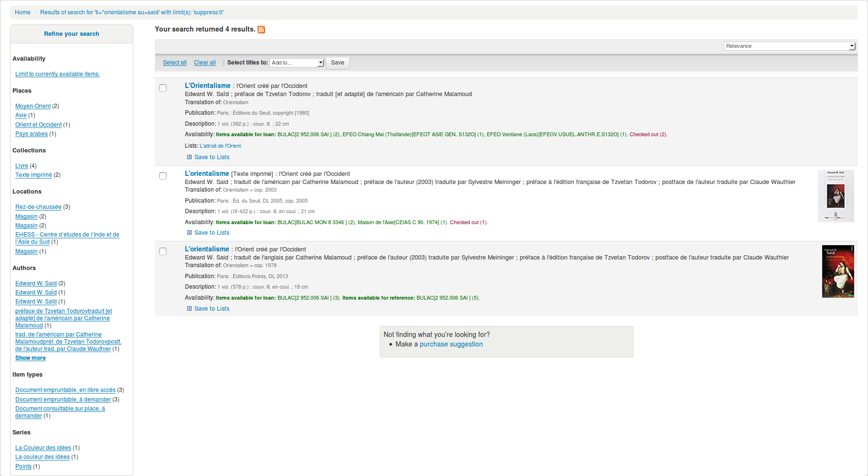
Task: Tick the checkbox for the 2005 edition
Action: coord(163,176)
